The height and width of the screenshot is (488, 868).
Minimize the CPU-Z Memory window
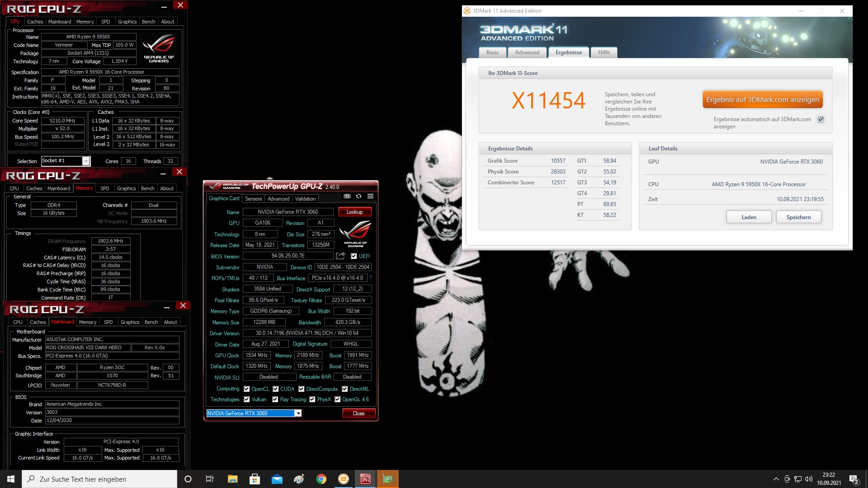pos(163,173)
